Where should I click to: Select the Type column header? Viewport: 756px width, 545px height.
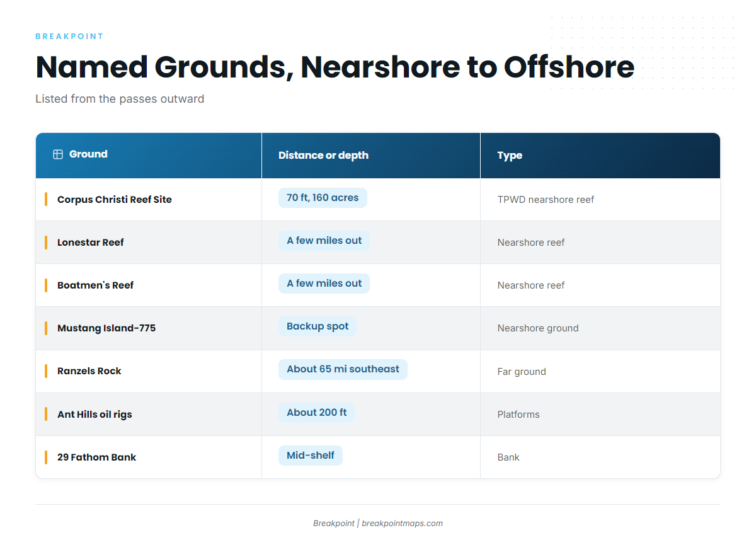(600, 156)
